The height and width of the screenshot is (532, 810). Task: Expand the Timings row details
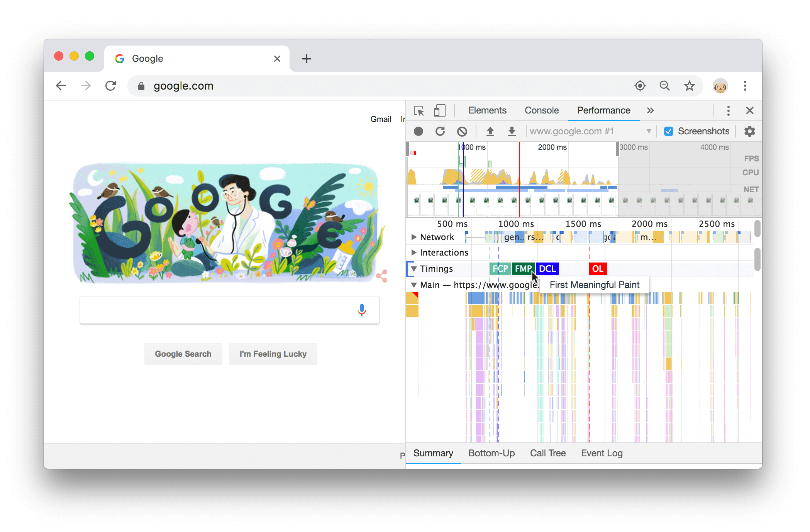tap(413, 268)
